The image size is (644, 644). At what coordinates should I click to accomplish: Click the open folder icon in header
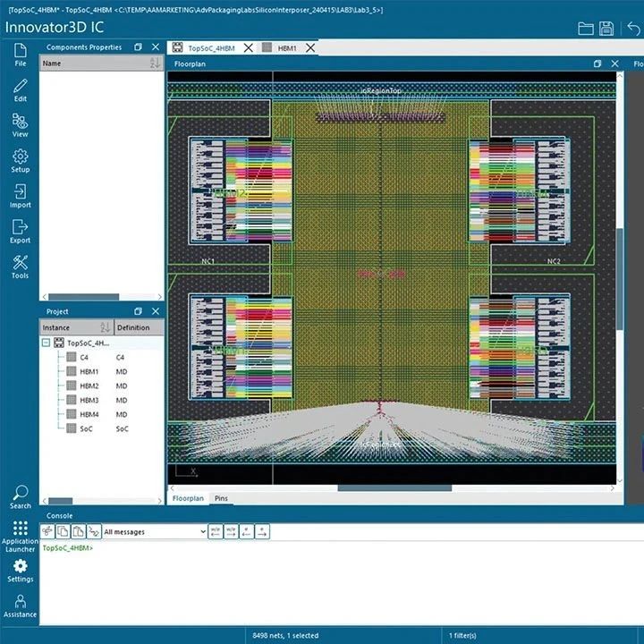[x=585, y=29]
